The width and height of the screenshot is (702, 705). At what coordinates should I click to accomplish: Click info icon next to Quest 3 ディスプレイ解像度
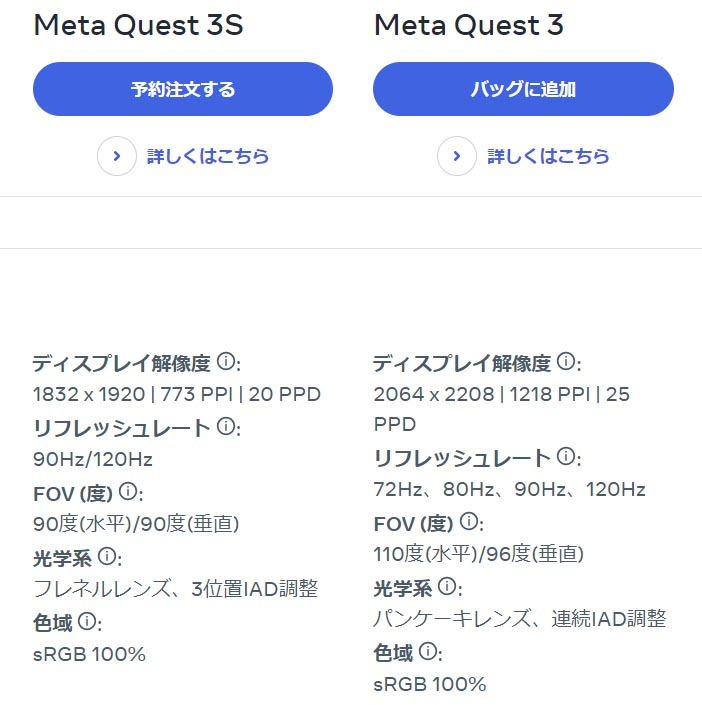pyautogui.click(x=566, y=361)
